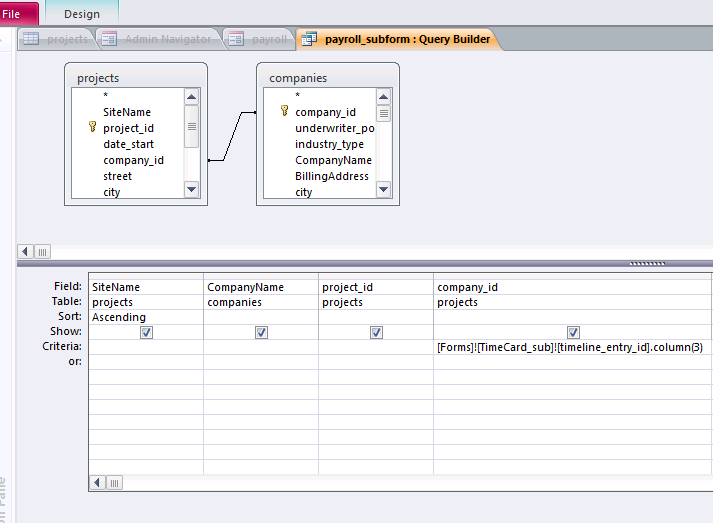
Task: Click the pane splitter handle above the grid
Action: [648, 264]
